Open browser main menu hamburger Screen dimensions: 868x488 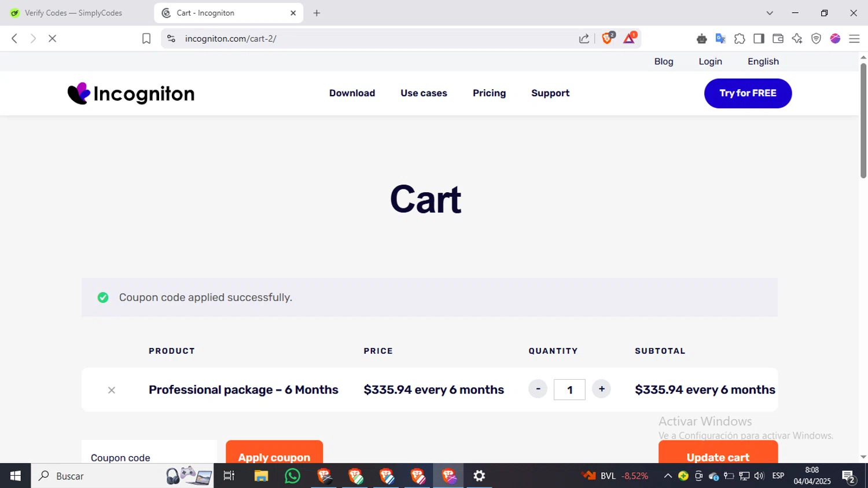854,38
